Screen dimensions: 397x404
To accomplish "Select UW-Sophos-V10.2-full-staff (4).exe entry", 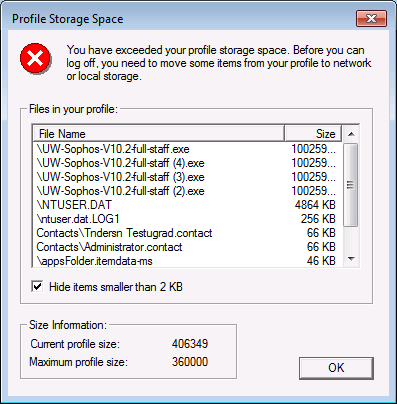I will [x=188, y=163].
